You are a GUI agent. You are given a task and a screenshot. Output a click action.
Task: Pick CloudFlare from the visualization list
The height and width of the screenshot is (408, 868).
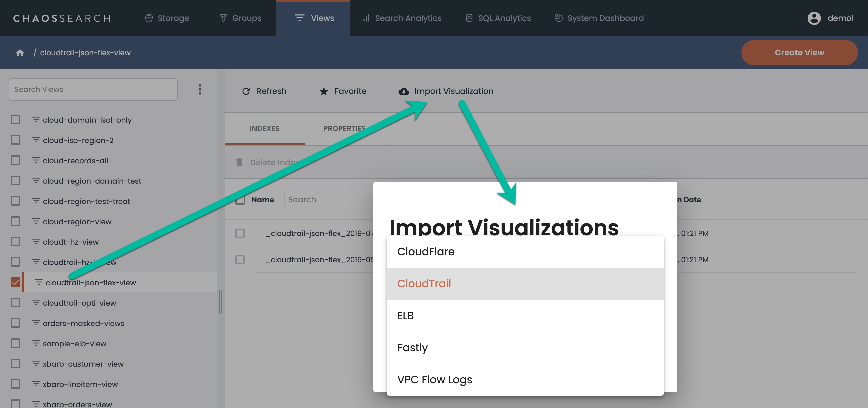(426, 252)
